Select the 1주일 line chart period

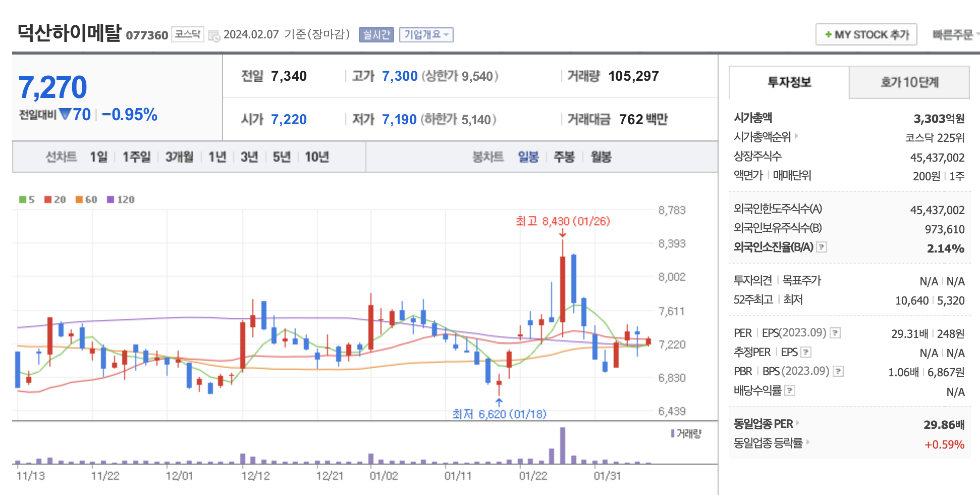tap(137, 157)
